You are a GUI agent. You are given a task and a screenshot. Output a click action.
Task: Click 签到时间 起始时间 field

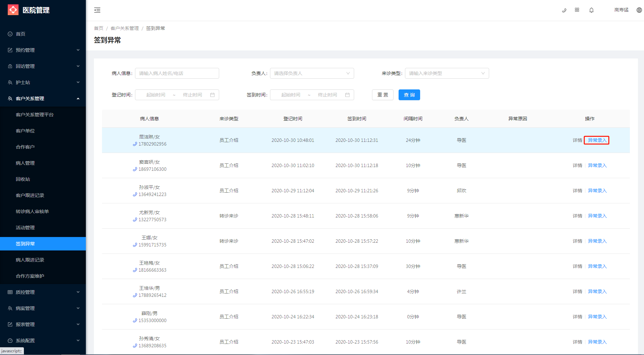(291, 95)
